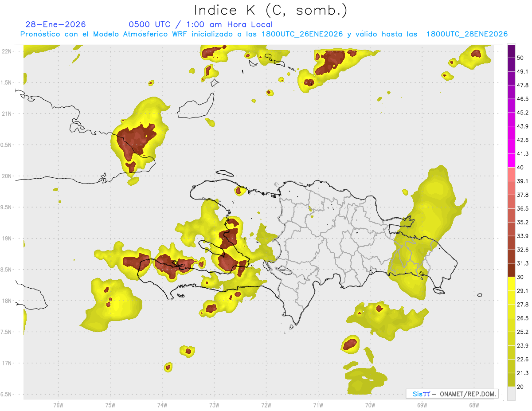Select the date label "28-Ene-2026"
The width and height of the screenshot is (532, 411).
point(55,24)
